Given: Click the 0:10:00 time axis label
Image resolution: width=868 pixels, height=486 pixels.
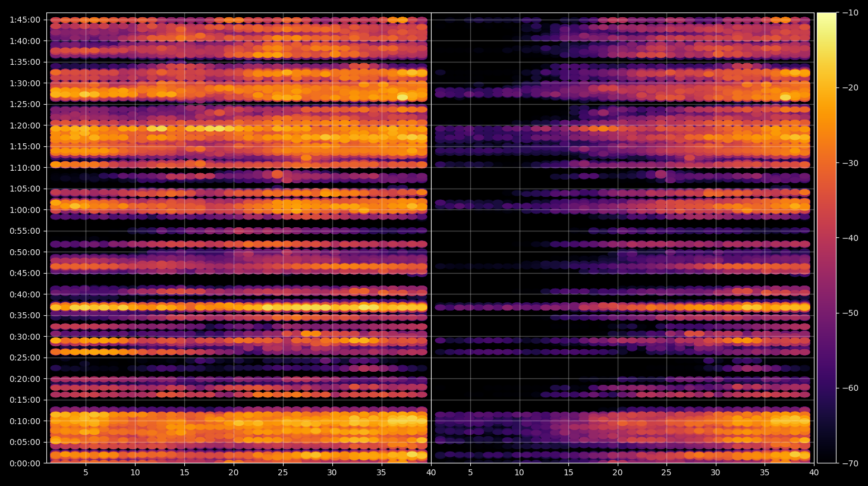Looking at the screenshot, I should 25,421.
